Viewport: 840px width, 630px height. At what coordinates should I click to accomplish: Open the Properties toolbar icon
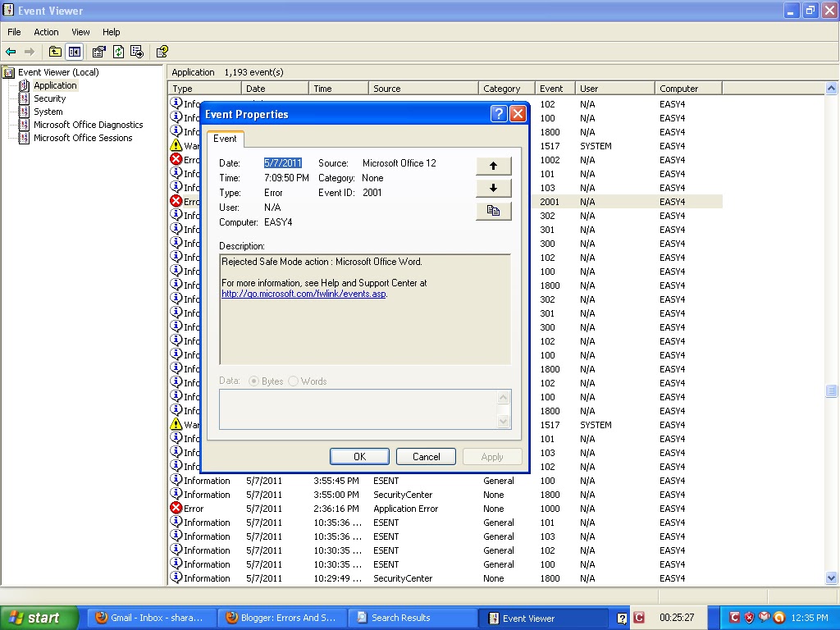tap(99, 52)
